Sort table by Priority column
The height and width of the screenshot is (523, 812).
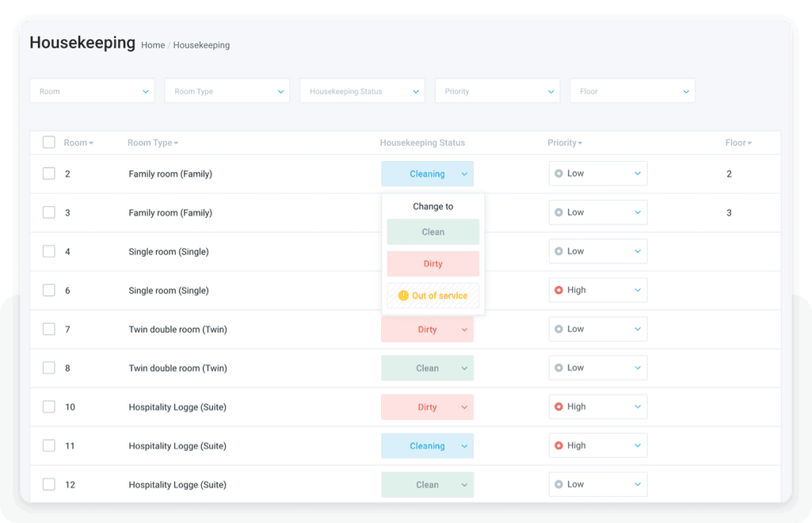click(x=565, y=143)
